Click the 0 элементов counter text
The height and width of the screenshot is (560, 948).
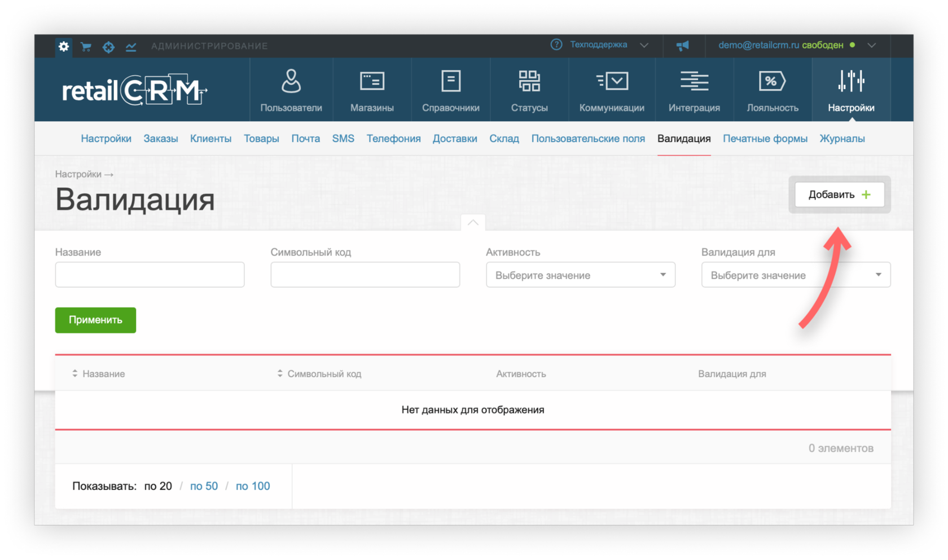[841, 448]
